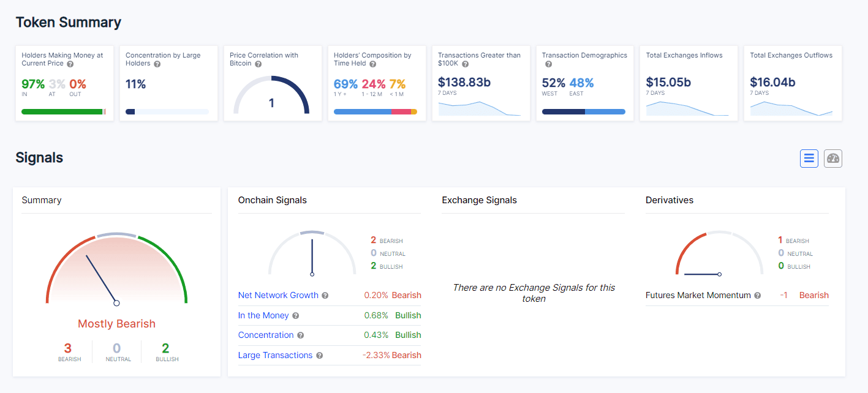
Task: Click help icon beside Holders Making Money
Action: tap(70, 64)
